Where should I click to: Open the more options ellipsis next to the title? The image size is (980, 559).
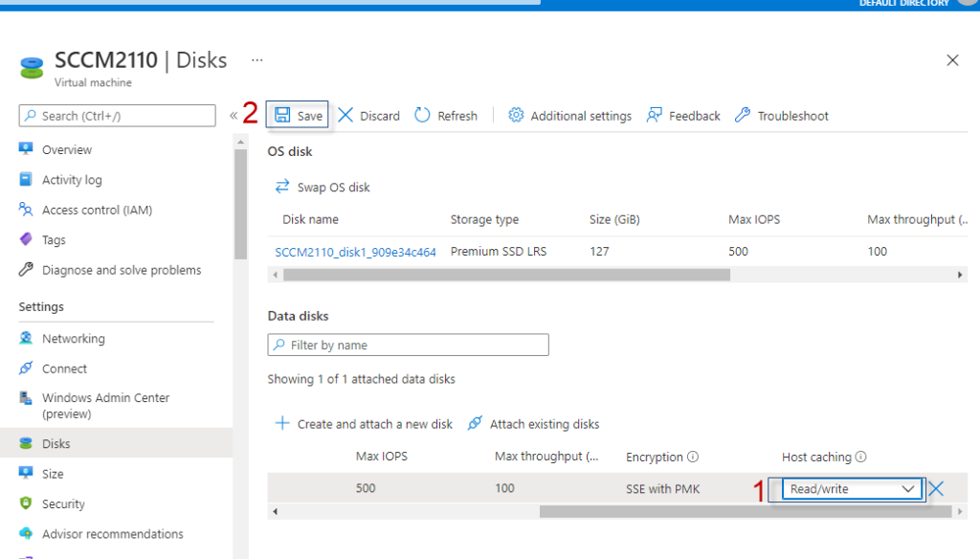pos(256,60)
